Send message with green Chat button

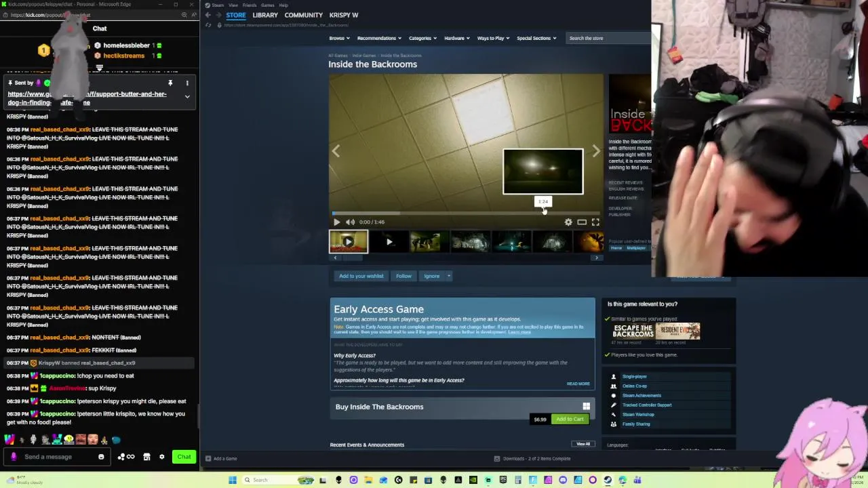tap(184, 457)
